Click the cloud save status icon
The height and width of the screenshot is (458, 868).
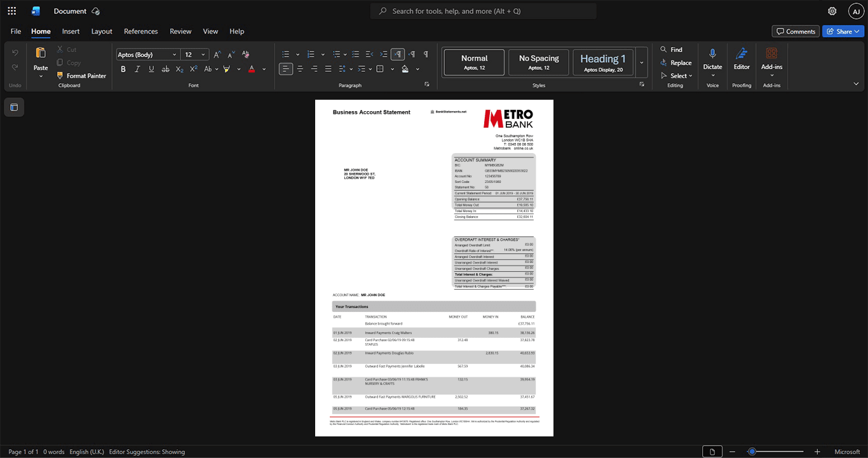coord(96,11)
